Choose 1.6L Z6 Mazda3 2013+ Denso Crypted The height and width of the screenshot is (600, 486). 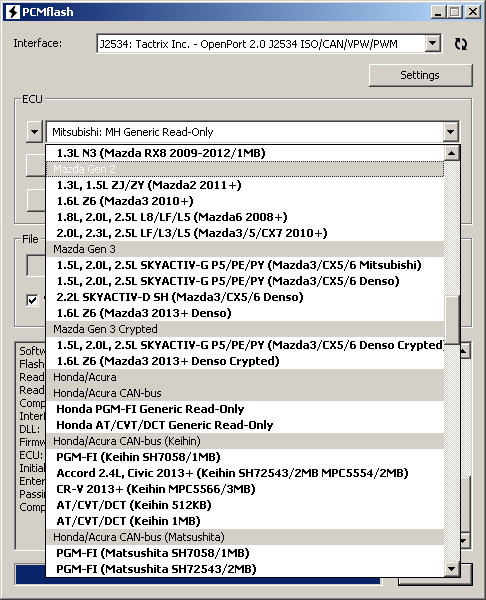click(x=245, y=361)
